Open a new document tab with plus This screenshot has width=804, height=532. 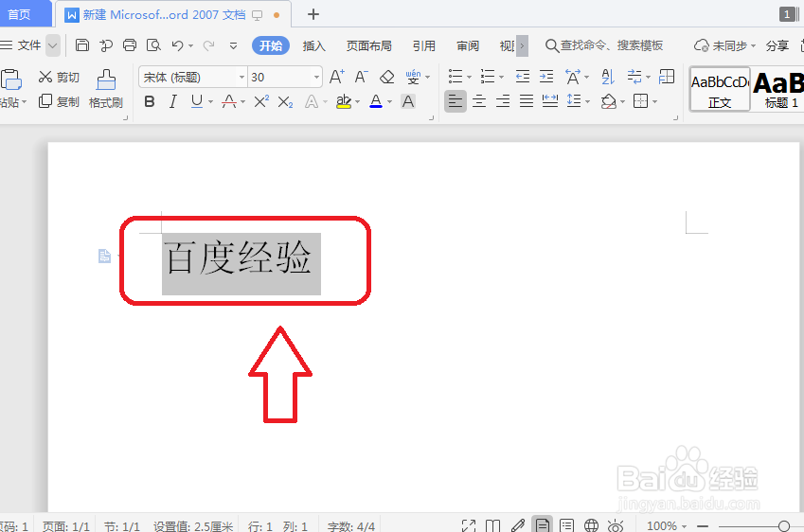tap(313, 14)
